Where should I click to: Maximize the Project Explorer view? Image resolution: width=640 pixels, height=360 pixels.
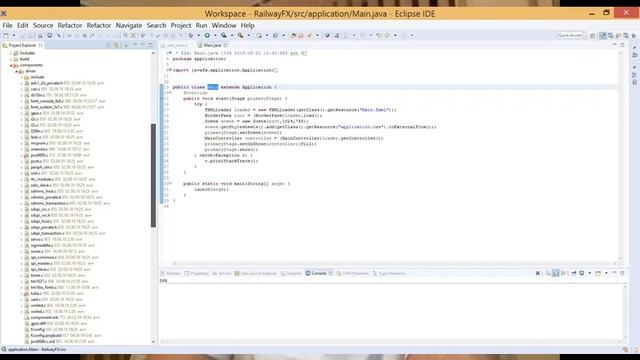(151, 45)
